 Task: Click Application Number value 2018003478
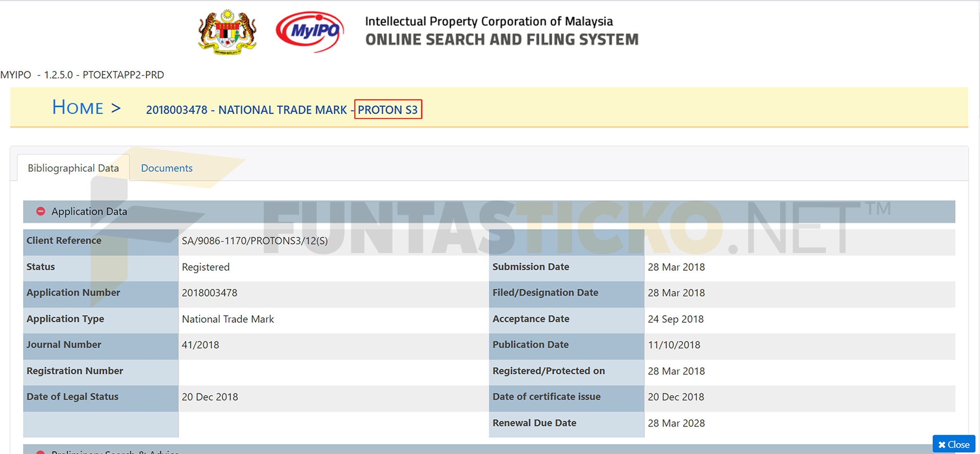[x=210, y=293]
